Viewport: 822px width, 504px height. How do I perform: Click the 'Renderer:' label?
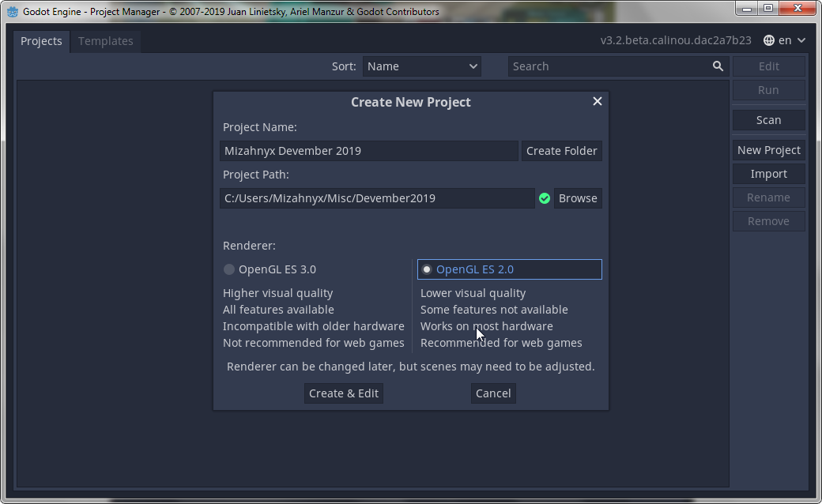[x=249, y=246]
